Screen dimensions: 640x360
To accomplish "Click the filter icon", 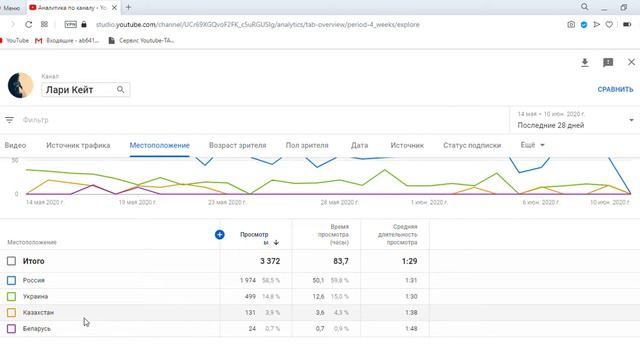I will pyautogui.click(x=9, y=120).
